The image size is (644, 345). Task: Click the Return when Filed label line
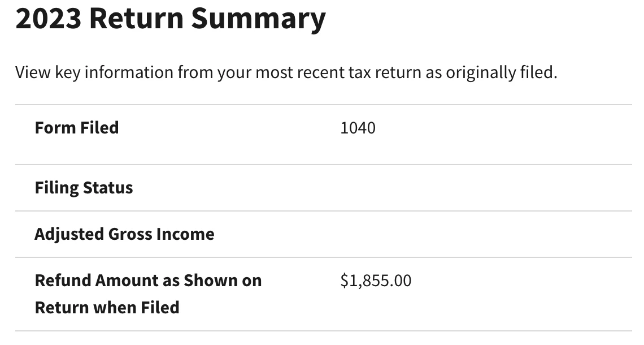[x=107, y=308]
